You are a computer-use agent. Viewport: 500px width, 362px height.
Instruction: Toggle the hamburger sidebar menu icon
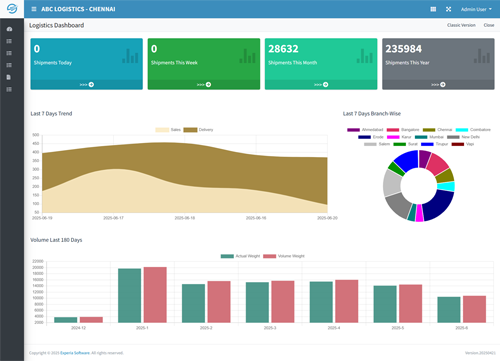[34, 9]
